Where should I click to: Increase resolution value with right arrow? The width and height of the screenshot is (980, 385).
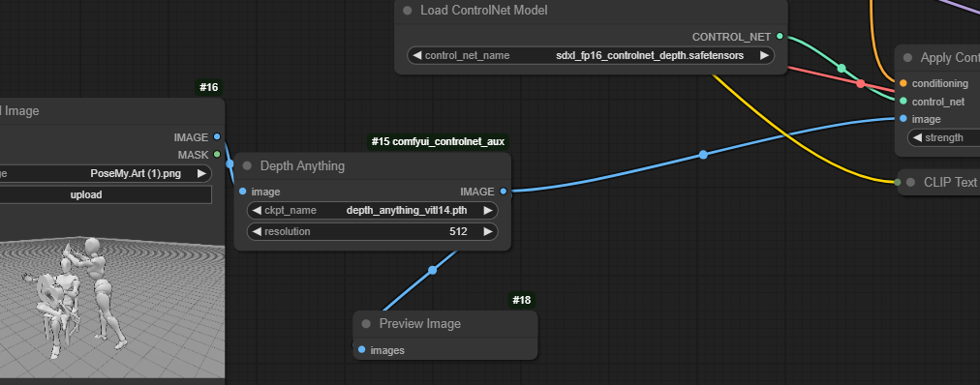coord(488,231)
